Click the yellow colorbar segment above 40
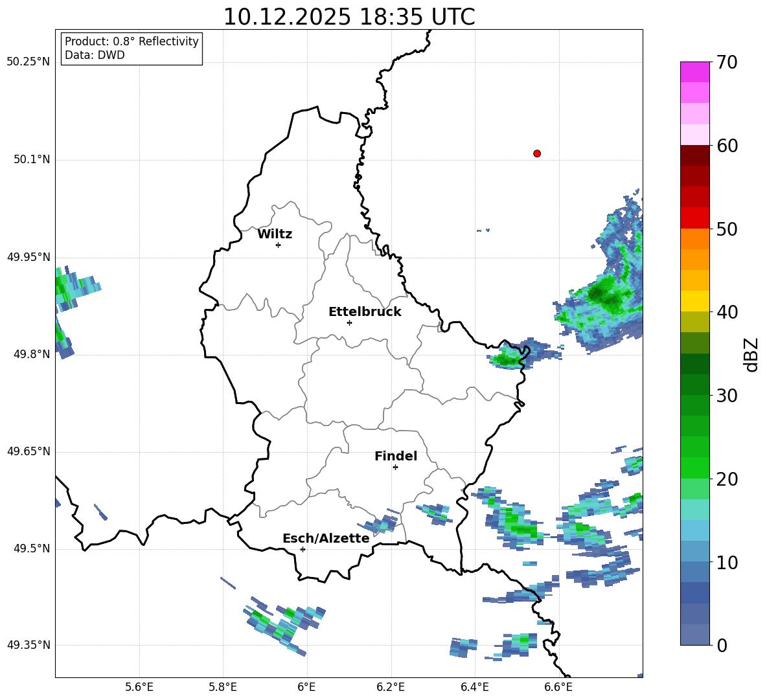 pos(694,301)
